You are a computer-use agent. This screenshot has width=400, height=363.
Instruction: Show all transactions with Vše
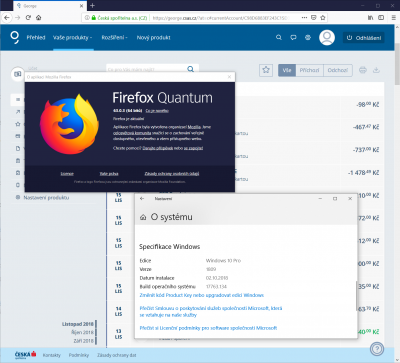point(287,70)
